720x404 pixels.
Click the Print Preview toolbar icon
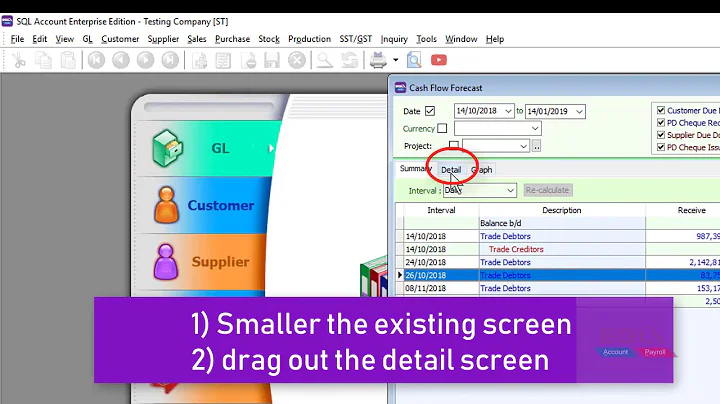point(414,60)
